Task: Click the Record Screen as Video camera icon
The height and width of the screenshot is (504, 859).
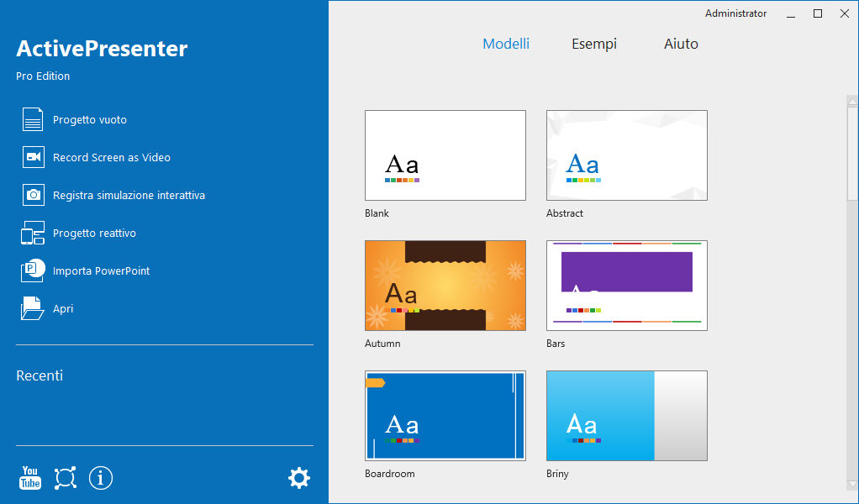Action: (x=33, y=157)
